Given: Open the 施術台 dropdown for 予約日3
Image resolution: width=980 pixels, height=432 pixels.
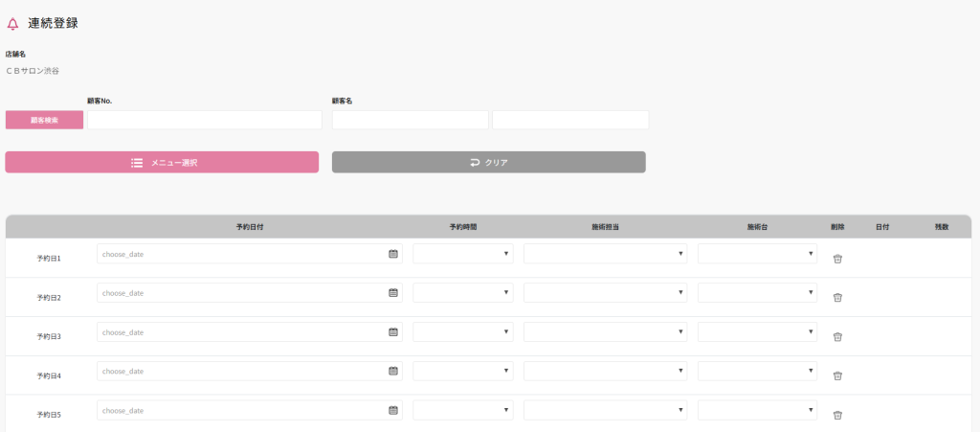Looking at the screenshot, I should [x=757, y=332].
